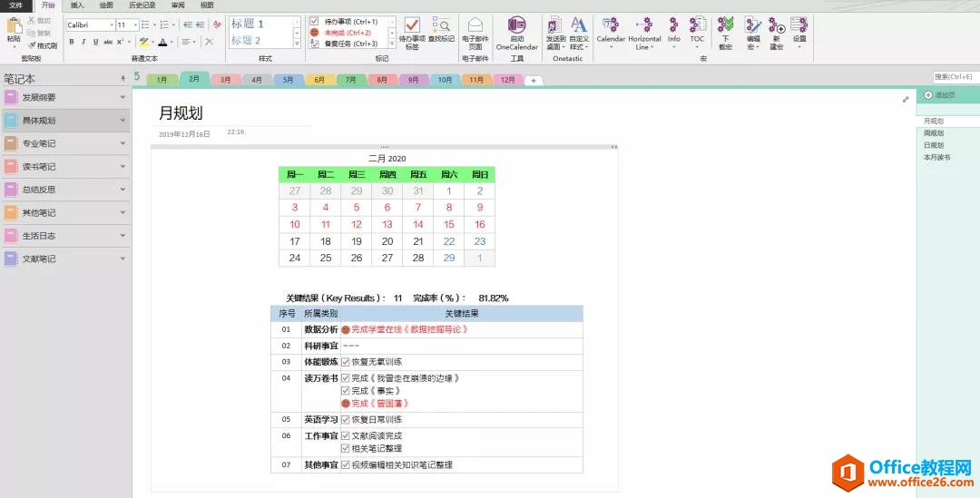The height and width of the screenshot is (498, 980).
Task: Click the numbered list icon
Action: pos(163,25)
